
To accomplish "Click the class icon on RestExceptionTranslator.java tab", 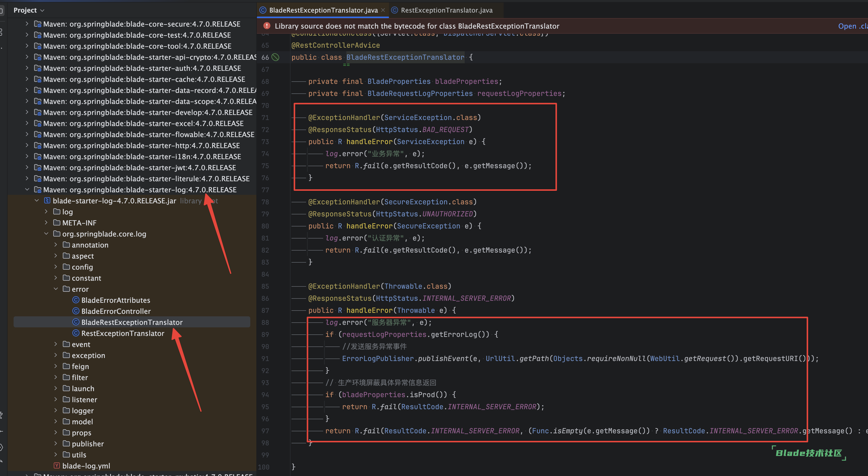I will pos(395,10).
